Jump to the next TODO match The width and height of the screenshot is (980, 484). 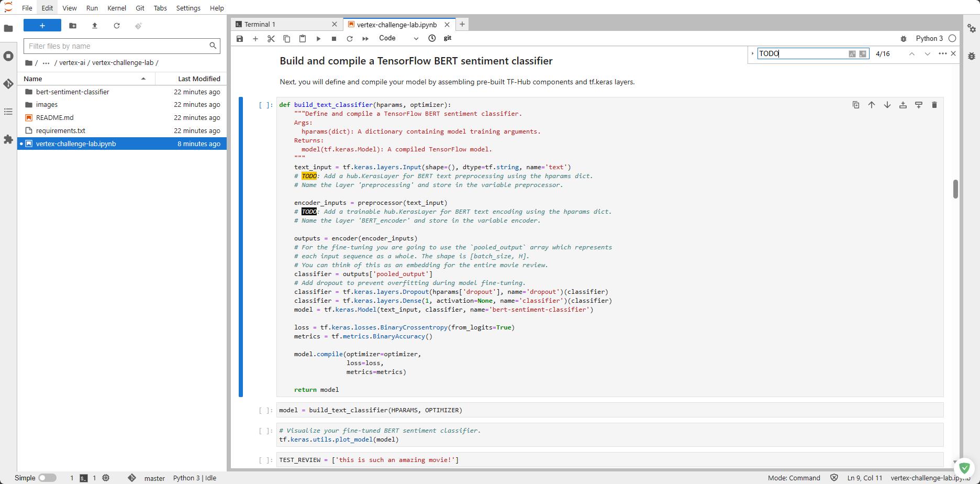[927, 53]
